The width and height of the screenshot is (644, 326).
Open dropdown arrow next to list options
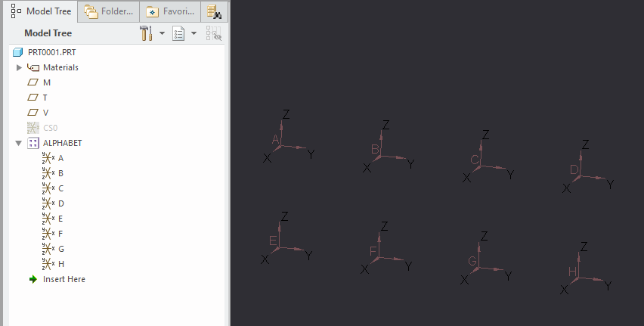coord(194,33)
